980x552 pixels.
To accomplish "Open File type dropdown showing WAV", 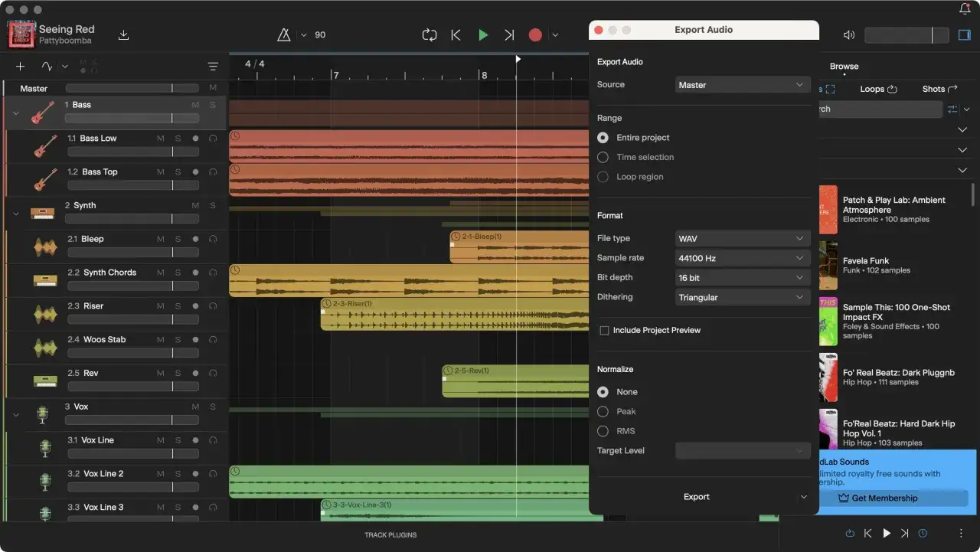I will (x=742, y=239).
